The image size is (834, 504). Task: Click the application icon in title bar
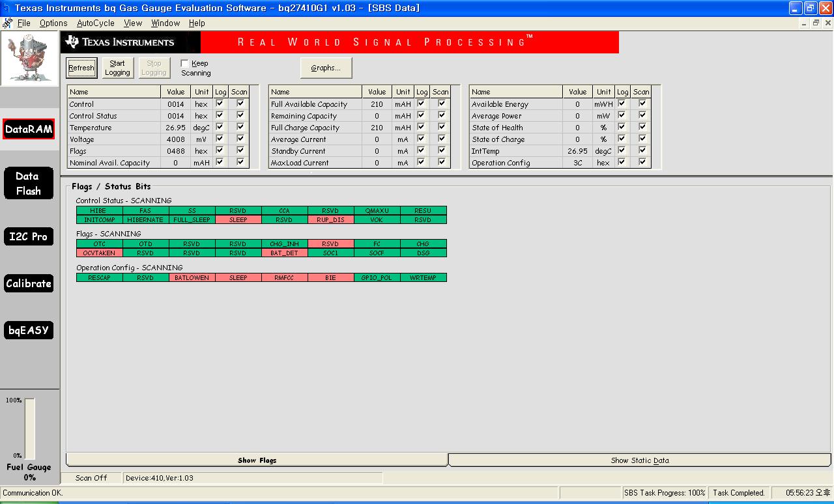(7, 8)
